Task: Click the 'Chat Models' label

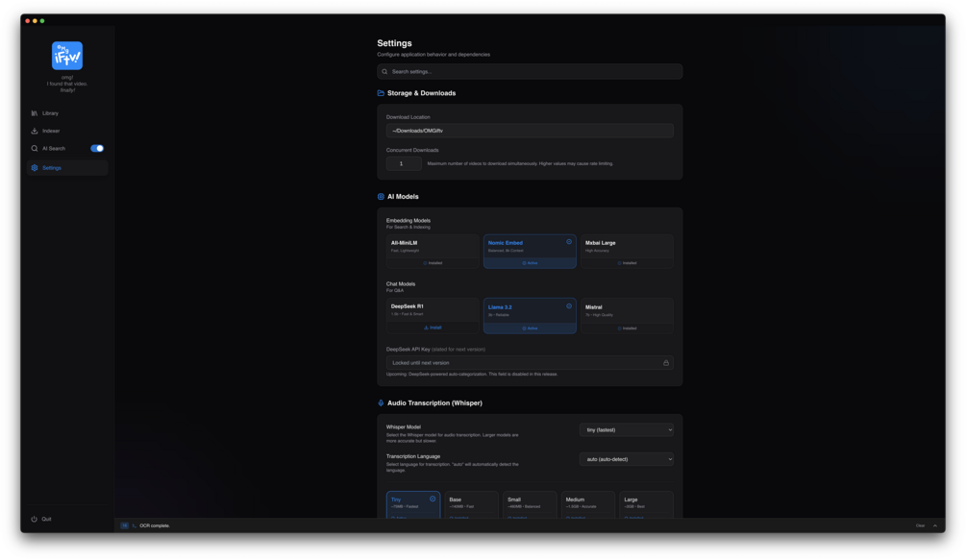Action: click(401, 284)
